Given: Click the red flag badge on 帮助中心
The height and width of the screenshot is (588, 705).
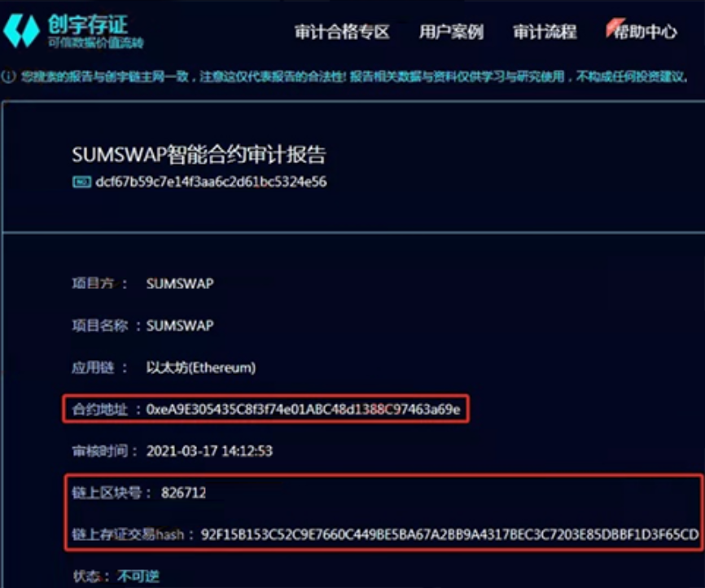Looking at the screenshot, I should point(615,27).
